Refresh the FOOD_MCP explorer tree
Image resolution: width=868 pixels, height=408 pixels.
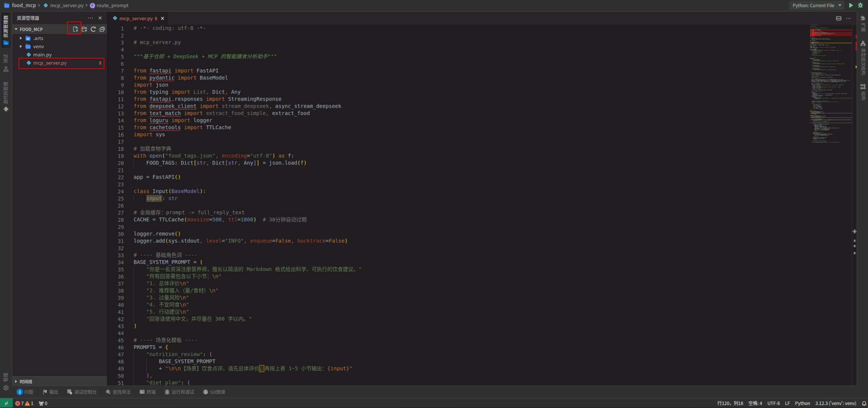pyautogui.click(x=93, y=29)
